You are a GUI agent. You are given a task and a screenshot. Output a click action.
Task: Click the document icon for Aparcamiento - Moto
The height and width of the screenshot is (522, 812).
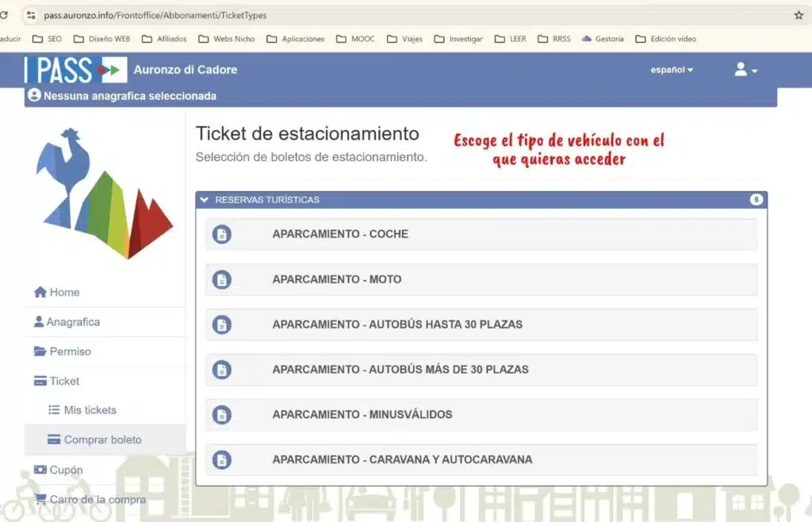(x=222, y=279)
